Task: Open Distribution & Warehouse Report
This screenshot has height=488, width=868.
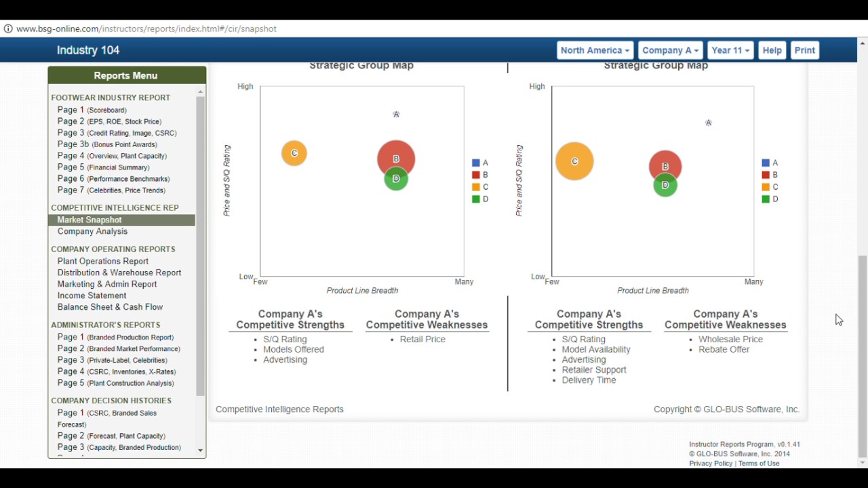Action: (119, 272)
